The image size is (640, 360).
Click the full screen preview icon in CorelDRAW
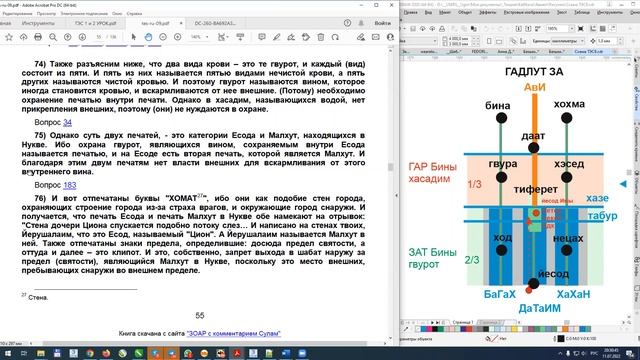[580, 29]
